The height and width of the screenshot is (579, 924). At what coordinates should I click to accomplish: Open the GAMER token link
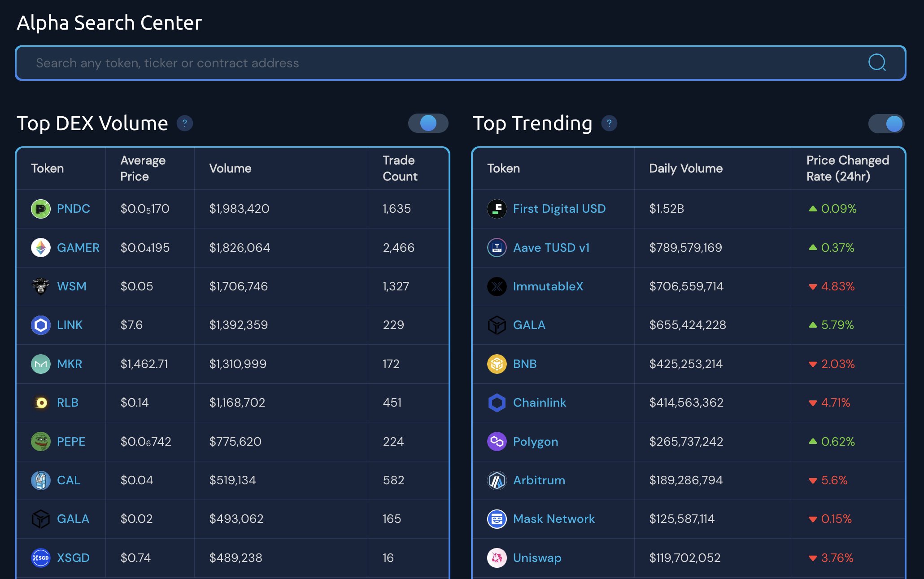tap(78, 248)
